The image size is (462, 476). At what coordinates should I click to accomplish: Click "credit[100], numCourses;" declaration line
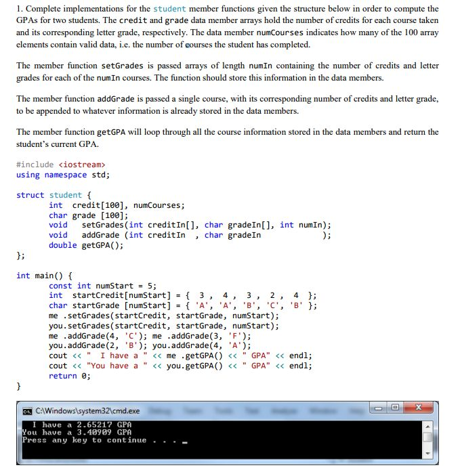click(x=117, y=205)
